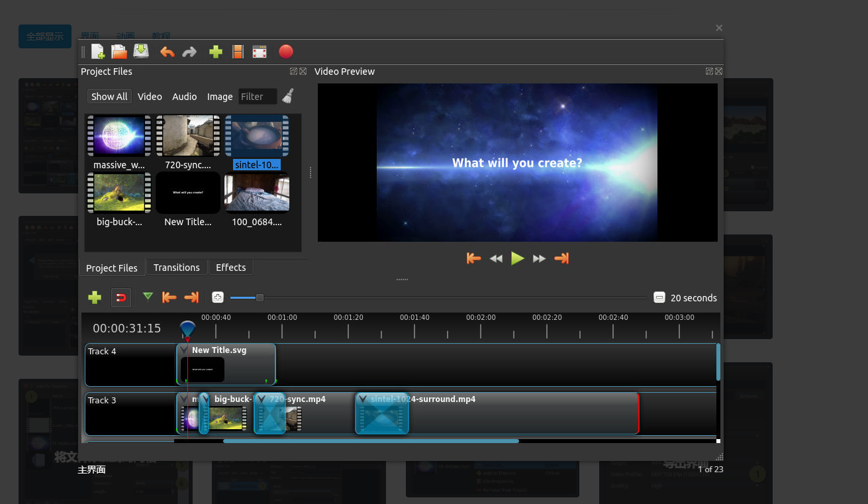Import files with the green plus toolbar icon
Image resolution: width=868 pixels, height=504 pixels.
tap(215, 52)
